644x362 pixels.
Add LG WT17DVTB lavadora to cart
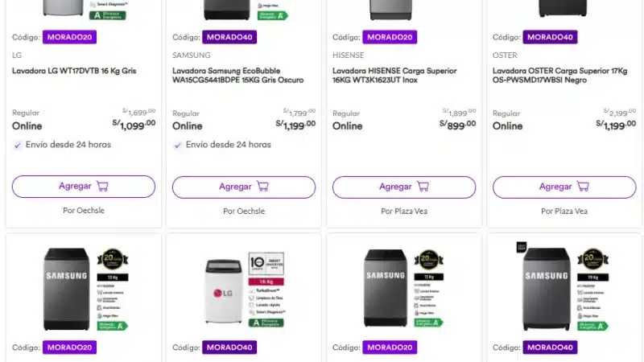[x=84, y=187]
